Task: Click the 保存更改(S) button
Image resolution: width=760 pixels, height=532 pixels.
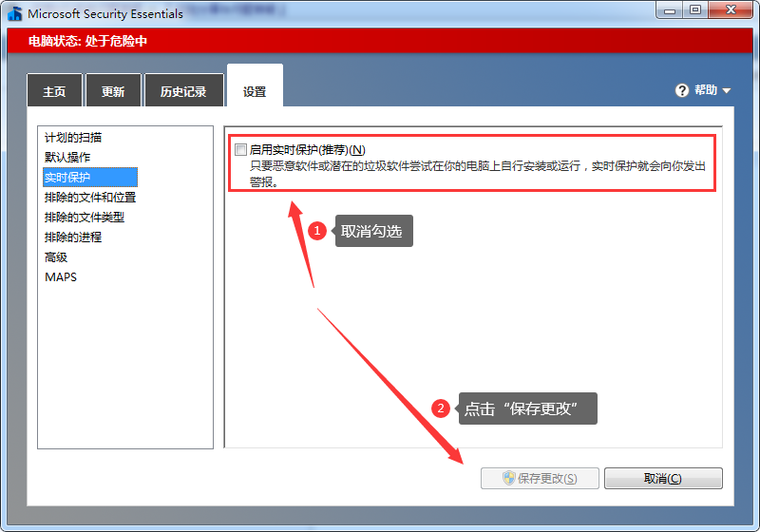Action: 540,478
